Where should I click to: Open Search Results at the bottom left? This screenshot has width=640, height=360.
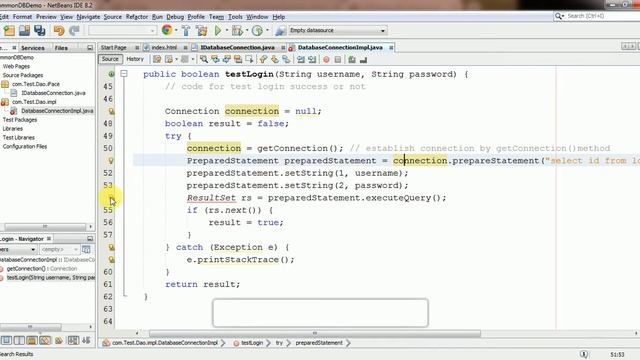click(x=16, y=354)
